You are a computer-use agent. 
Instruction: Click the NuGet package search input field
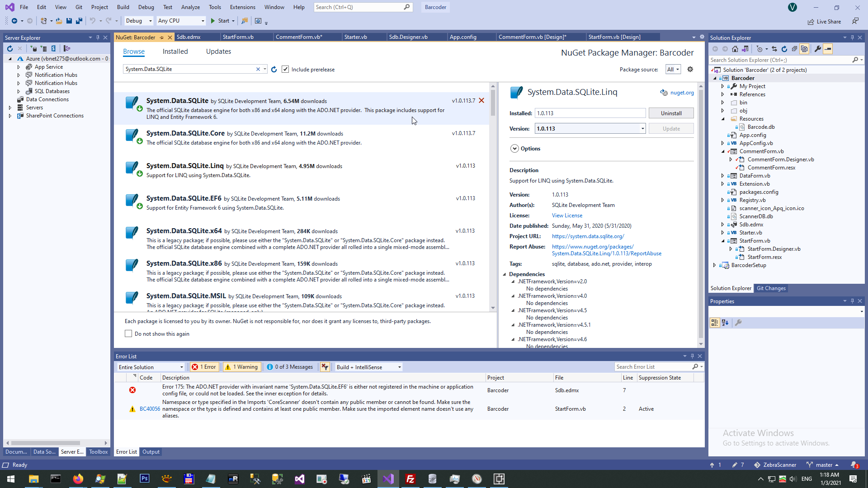click(x=190, y=69)
